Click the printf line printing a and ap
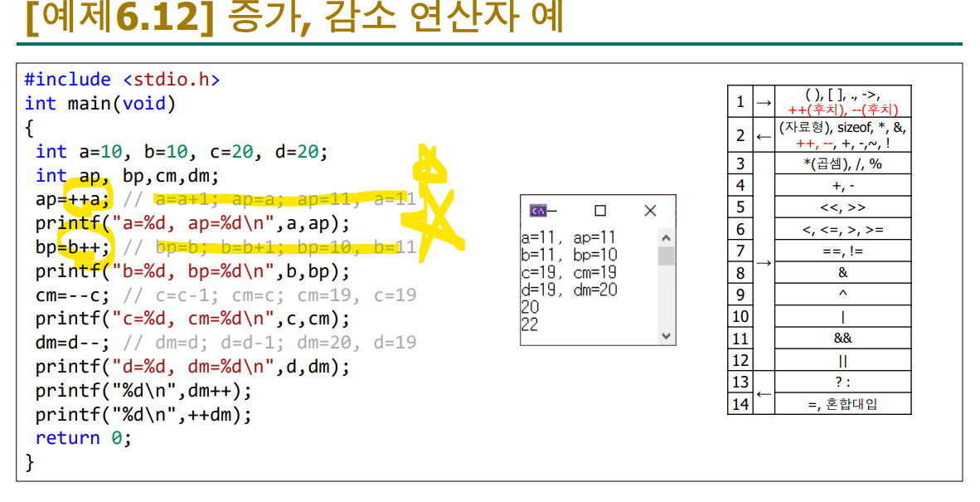The width and height of the screenshot is (980, 502). (x=192, y=223)
